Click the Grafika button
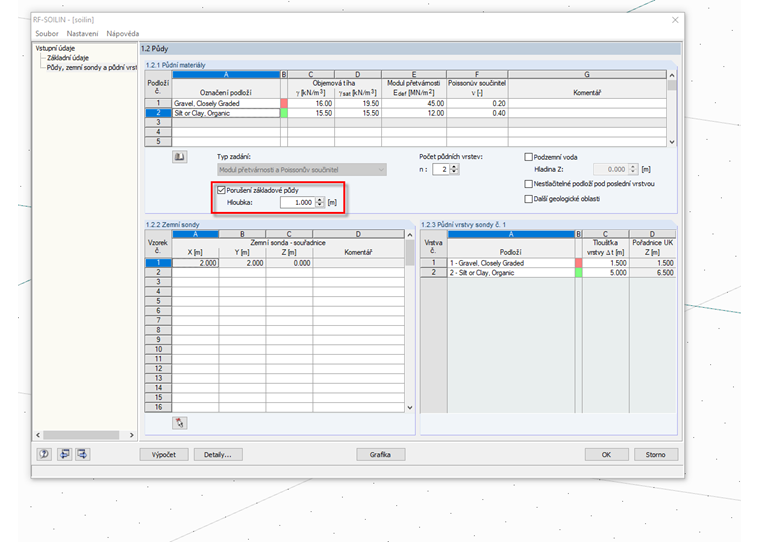This screenshot has width=760, height=542. pos(380,455)
